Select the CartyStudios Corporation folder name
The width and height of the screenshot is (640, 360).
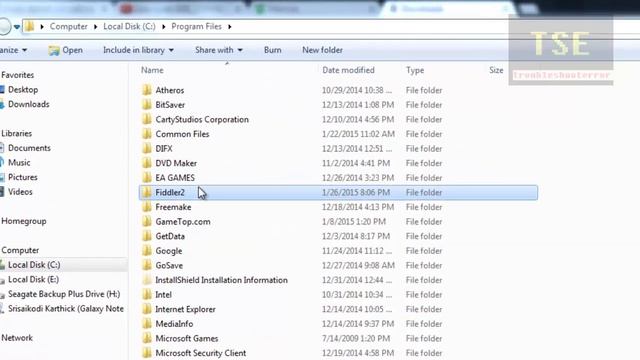pyautogui.click(x=202, y=120)
